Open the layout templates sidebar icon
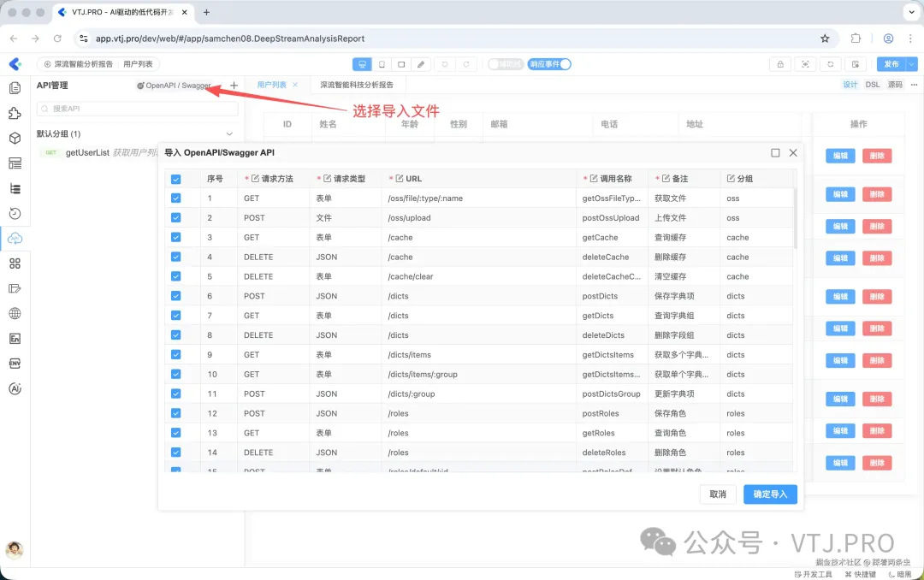The height and width of the screenshot is (580, 924). click(15, 163)
